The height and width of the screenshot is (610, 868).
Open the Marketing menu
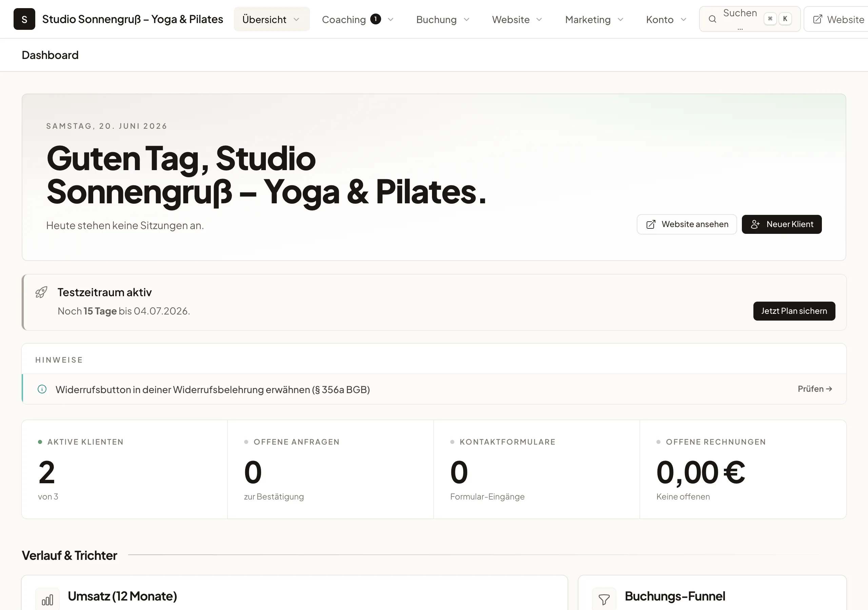594,19
